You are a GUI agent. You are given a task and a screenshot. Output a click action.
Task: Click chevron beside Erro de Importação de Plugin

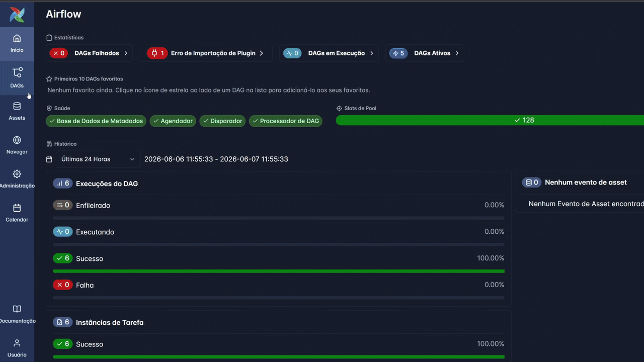262,53
